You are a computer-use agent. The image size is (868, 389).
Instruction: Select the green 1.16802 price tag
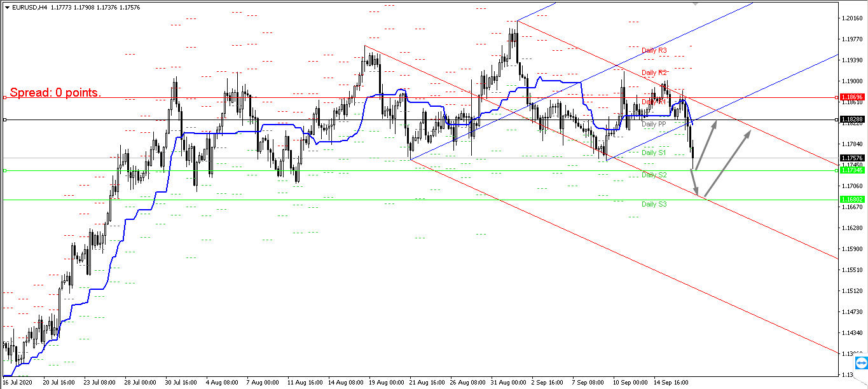851,200
